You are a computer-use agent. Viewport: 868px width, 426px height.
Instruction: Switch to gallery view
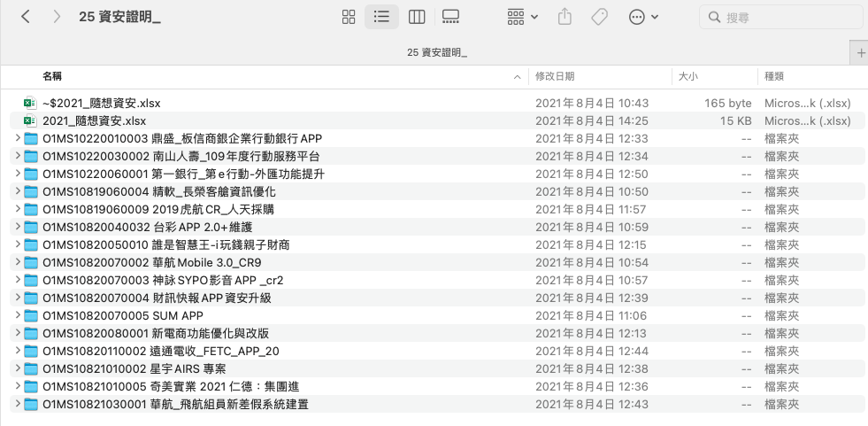coord(450,17)
